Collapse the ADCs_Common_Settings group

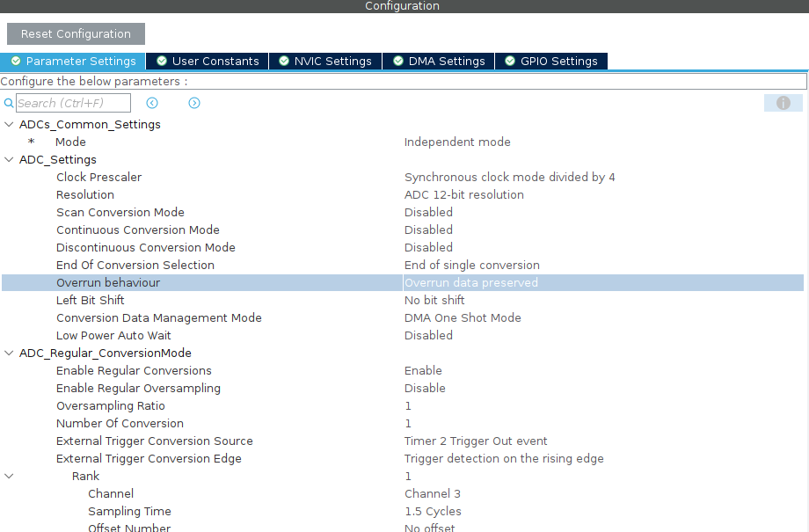pyautogui.click(x=9, y=124)
